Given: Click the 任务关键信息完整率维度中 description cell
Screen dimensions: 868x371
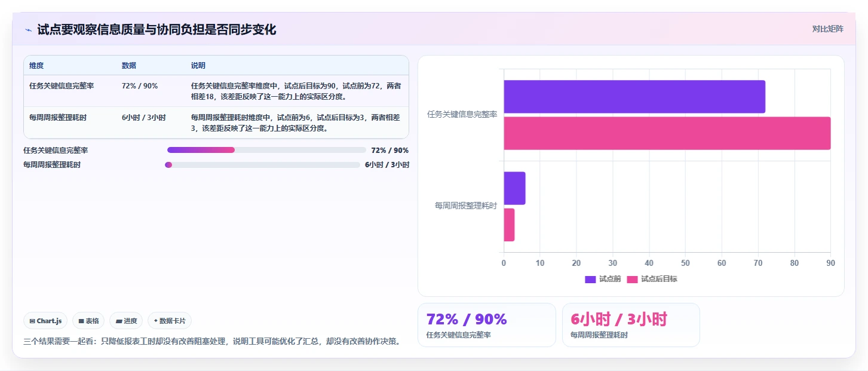Looking at the screenshot, I should 296,91.
